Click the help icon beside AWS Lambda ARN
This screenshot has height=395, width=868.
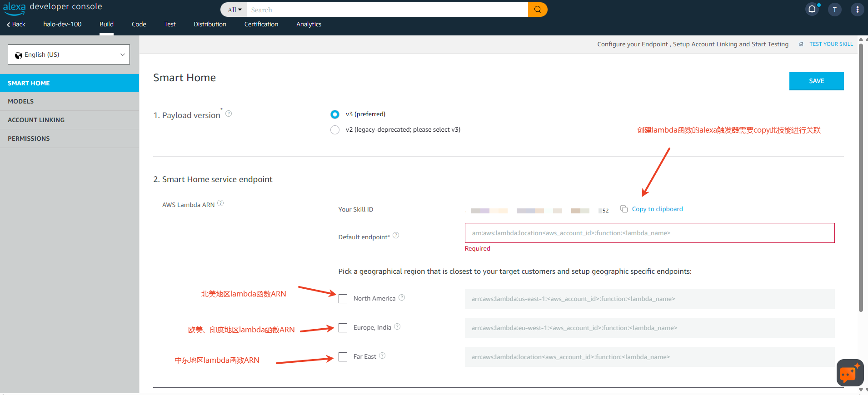[220, 203]
